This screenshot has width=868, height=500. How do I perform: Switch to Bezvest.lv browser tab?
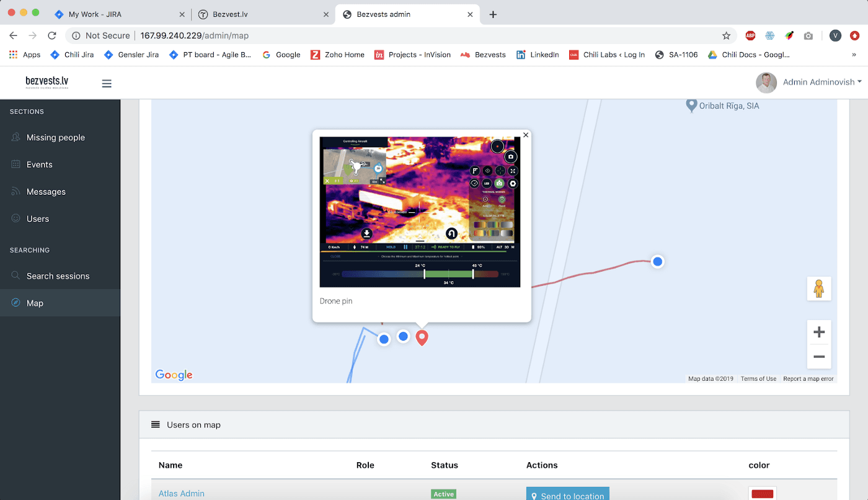click(x=263, y=14)
